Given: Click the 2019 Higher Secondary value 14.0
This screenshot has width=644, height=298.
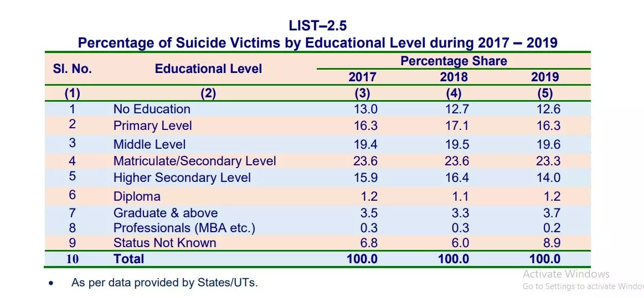Looking at the screenshot, I should tap(548, 177).
